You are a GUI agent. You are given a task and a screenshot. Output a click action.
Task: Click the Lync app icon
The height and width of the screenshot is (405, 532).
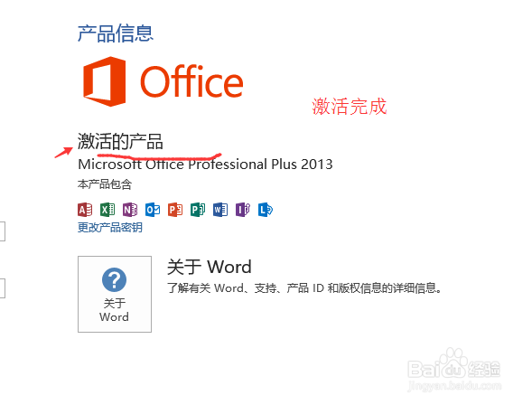(x=266, y=210)
